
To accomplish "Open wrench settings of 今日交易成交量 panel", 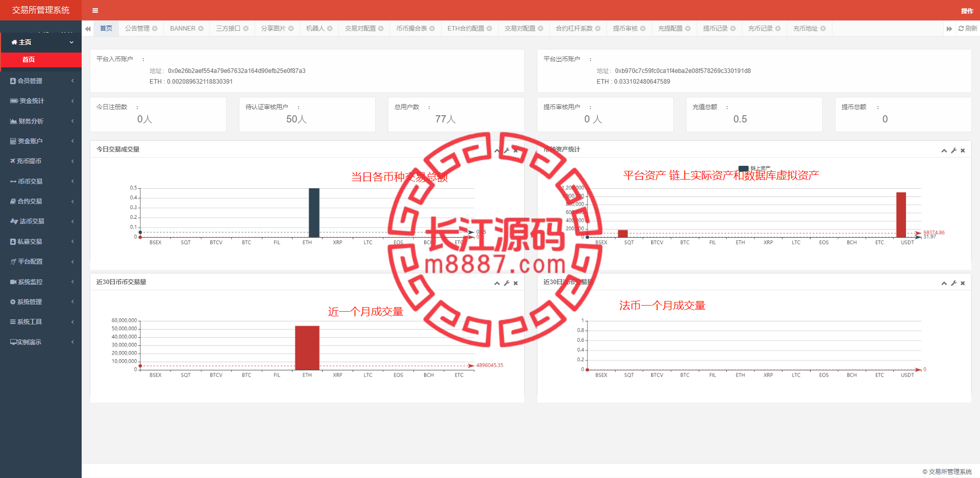I will pos(506,150).
